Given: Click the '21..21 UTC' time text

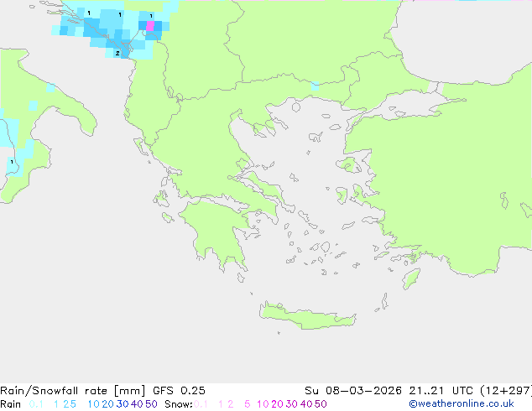Looking at the screenshot, I should point(441,391).
